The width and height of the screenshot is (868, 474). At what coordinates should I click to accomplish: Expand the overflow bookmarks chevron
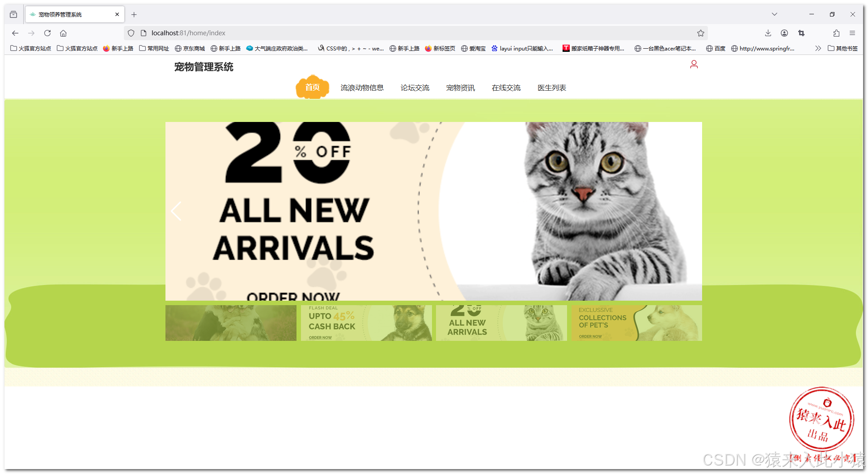tap(818, 48)
